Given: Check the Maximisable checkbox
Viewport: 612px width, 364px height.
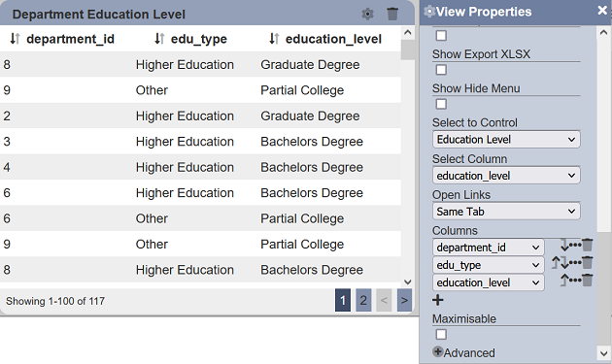Looking at the screenshot, I should (x=441, y=334).
